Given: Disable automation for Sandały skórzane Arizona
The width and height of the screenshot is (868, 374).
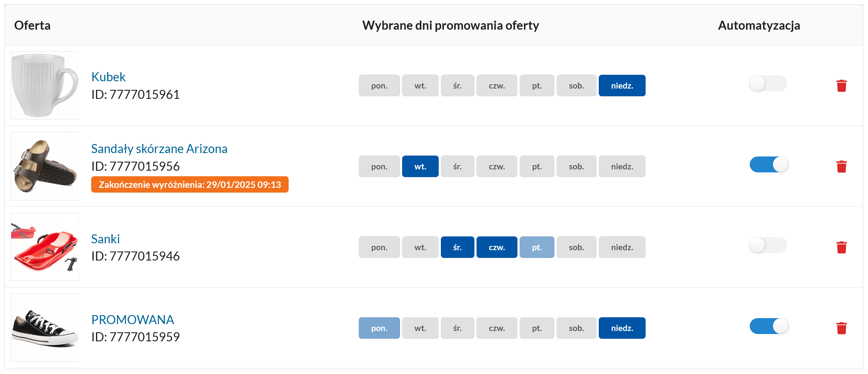Looking at the screenshot, I should click(769, 164).
